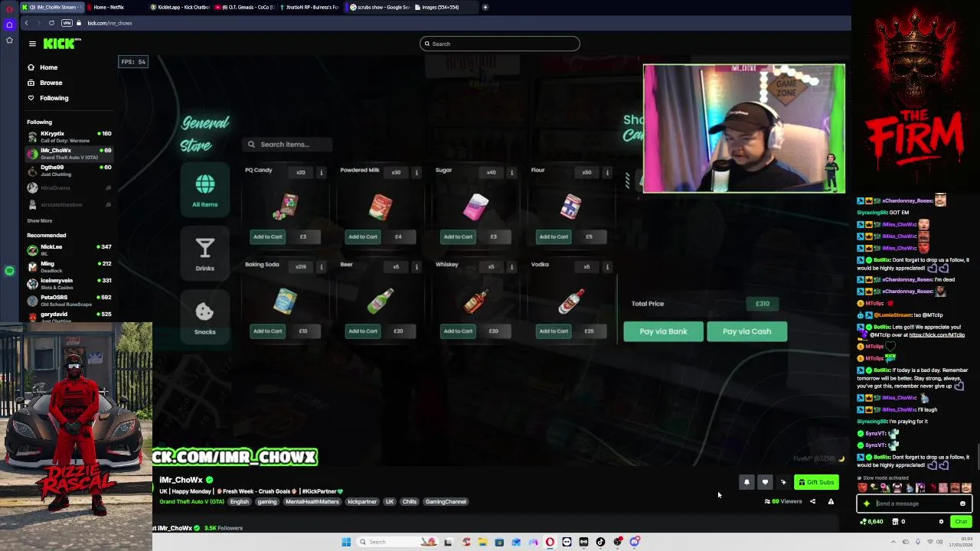Open Windows Start menu

[x=346, y=542]
